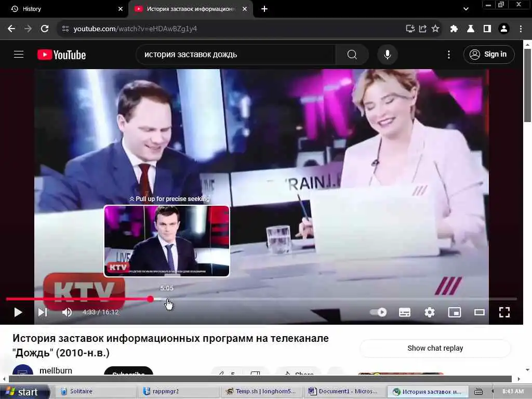
Task: Close the History tab
Action: (121, 9)
